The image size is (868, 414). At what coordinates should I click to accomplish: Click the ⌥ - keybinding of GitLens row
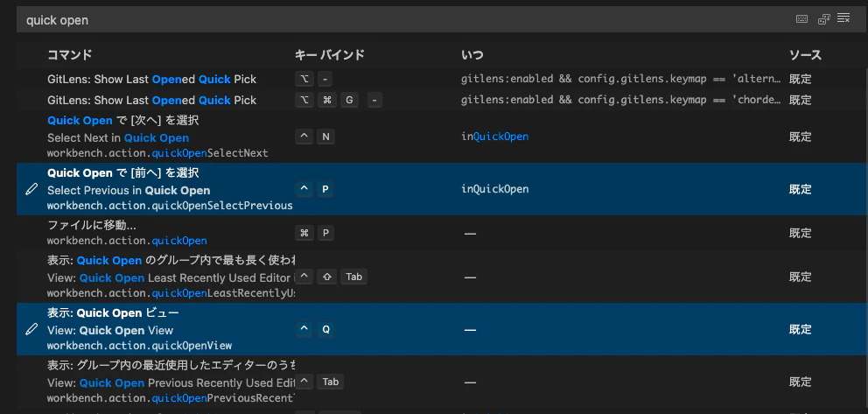click(314, 79)
